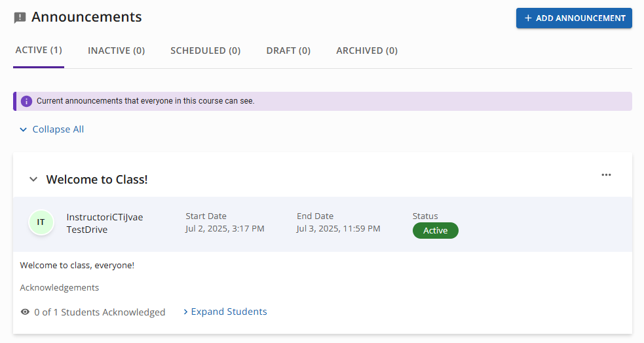Click the green Active status badge
This screenshot has width=644, height=343.
(x=436, y=230)
